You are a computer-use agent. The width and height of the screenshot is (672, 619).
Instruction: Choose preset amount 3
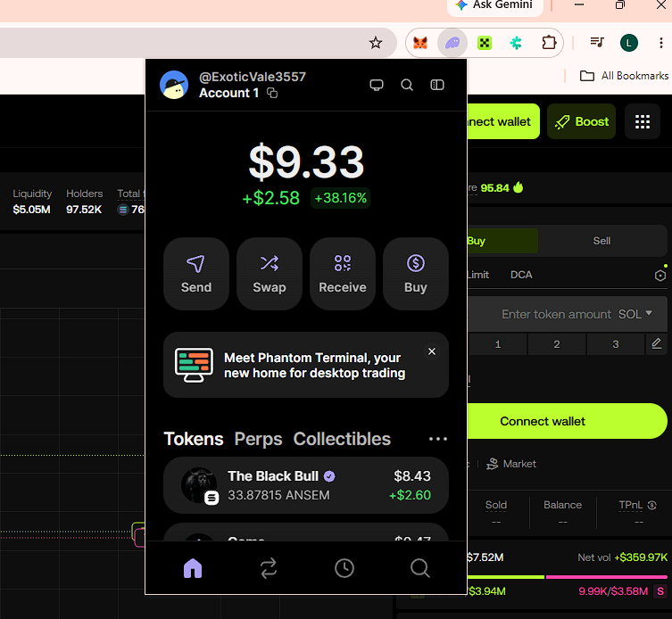616,344
